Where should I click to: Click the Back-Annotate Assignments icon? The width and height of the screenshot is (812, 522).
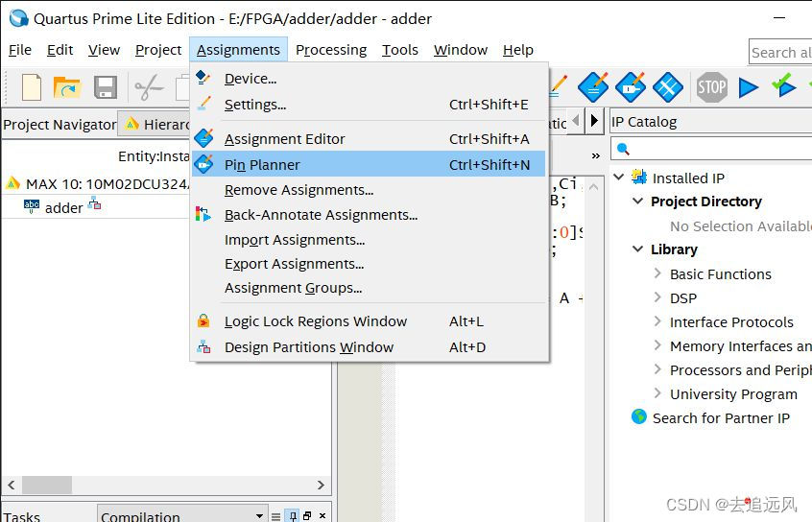tap(203, 214)
